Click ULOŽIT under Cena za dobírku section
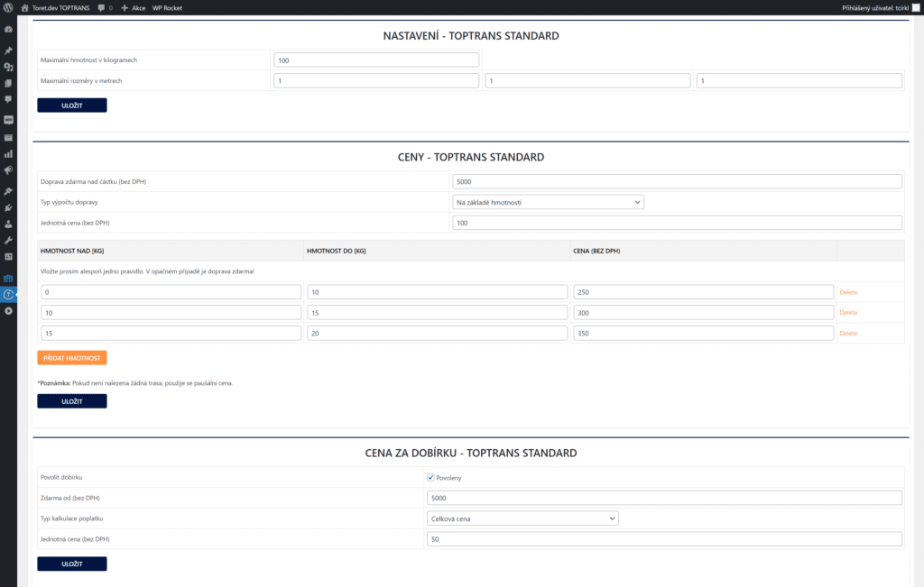 pos(72,564)
